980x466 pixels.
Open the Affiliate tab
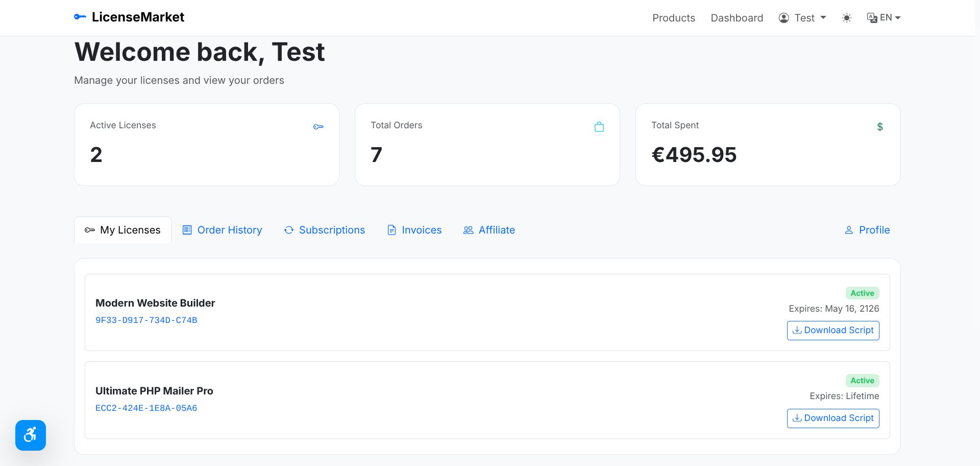[489, 230]
